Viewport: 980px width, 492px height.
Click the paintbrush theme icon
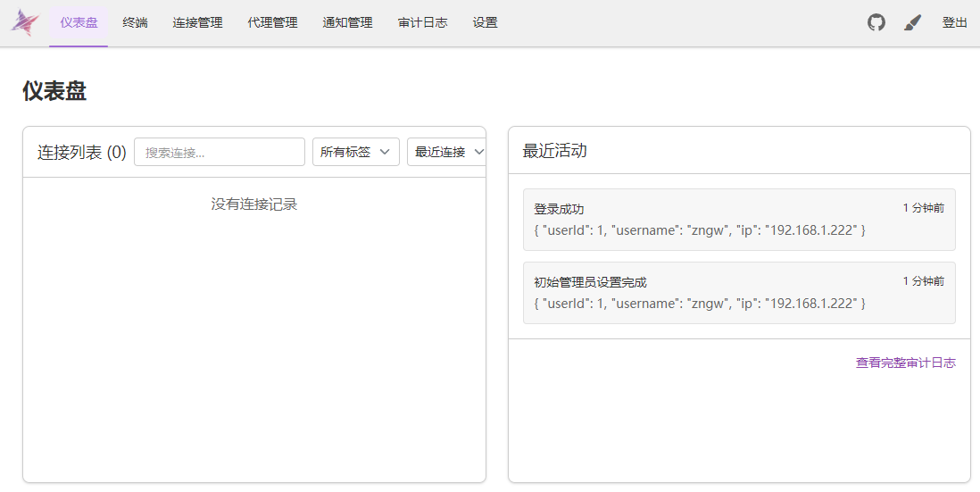(912, 23)
